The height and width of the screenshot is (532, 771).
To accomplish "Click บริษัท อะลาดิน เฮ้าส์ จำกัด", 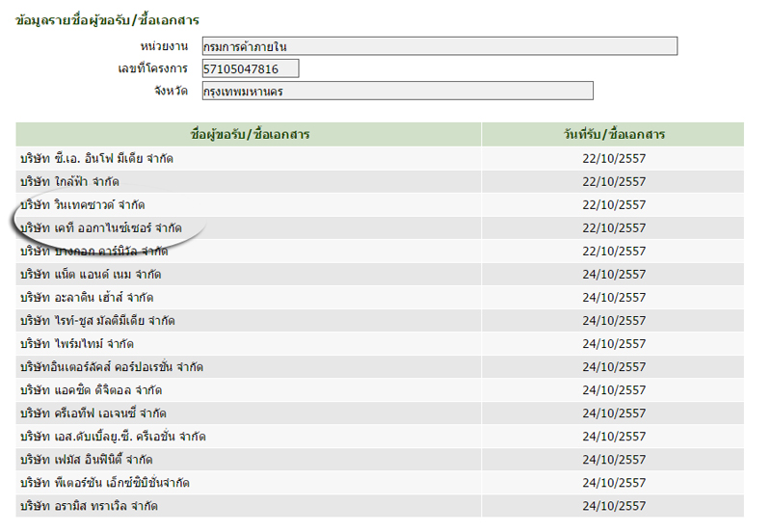I will click(x=86, y=298).
